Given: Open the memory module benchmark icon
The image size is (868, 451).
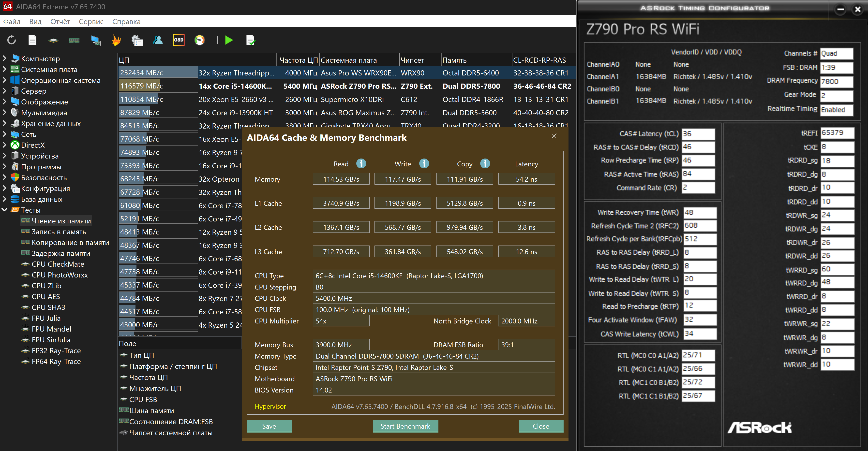Looking at the screenshot, I should [74, 40].
